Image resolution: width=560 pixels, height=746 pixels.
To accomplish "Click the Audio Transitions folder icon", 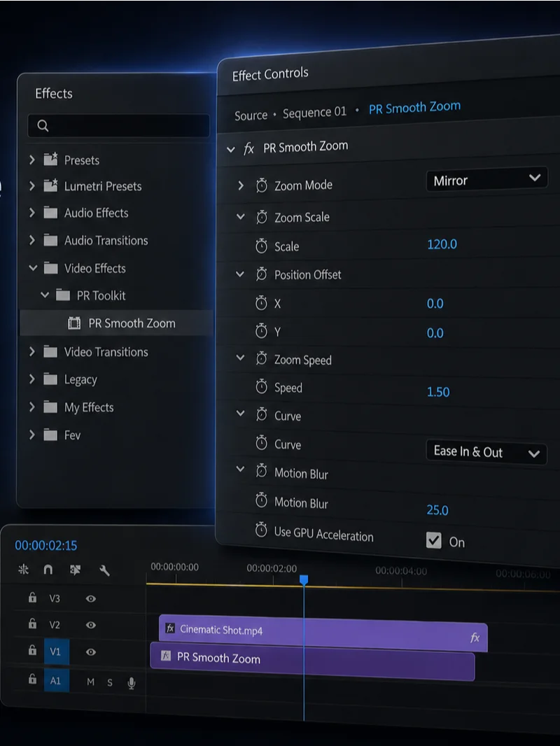I will [x=50, y=240].
